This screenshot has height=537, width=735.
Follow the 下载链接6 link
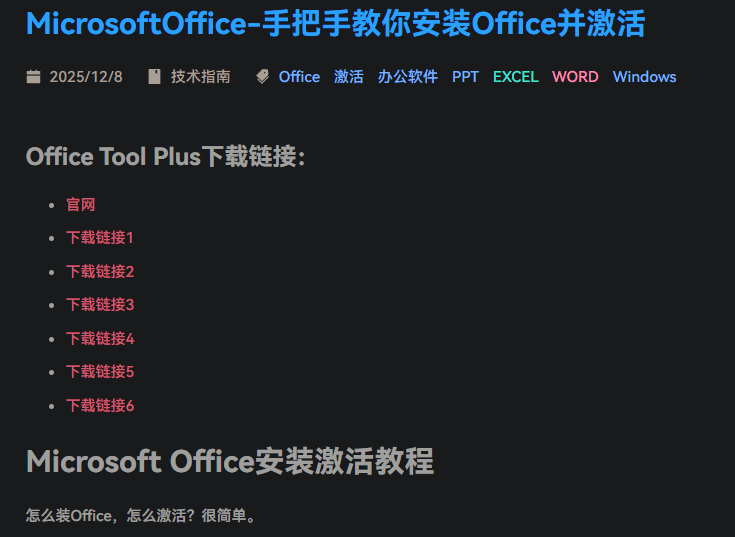pyautogui.click(x=100, y=406)
